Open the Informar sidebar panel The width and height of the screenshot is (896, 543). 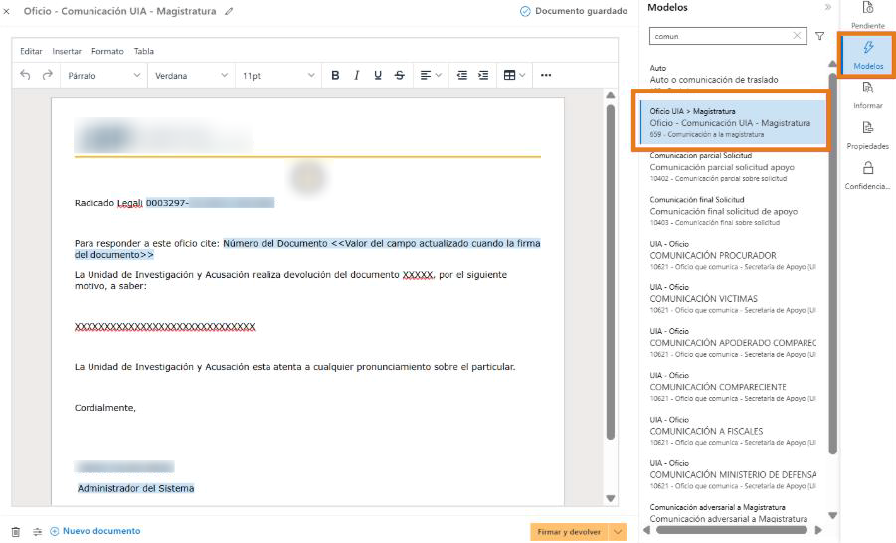(867, 94)
